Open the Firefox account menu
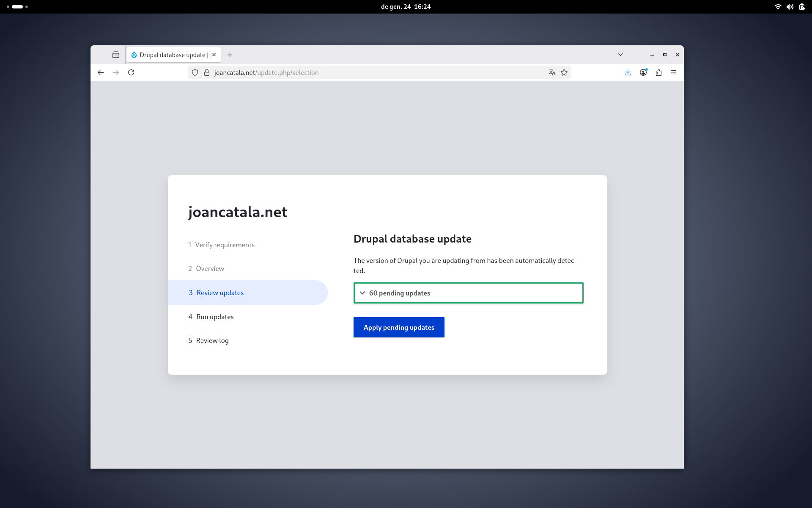 pyautogui.click(x=643, y=72)
